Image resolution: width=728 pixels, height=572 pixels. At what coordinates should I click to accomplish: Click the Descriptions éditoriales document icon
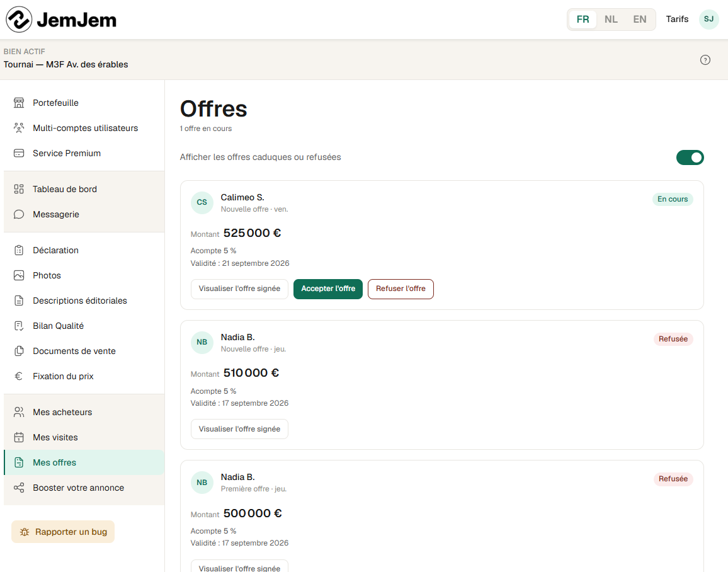coord(18,300)
